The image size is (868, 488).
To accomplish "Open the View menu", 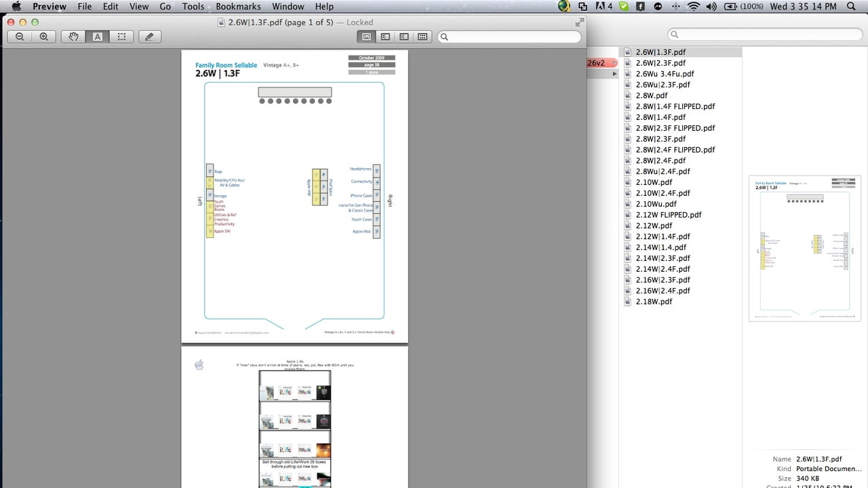I will point(139,6).
